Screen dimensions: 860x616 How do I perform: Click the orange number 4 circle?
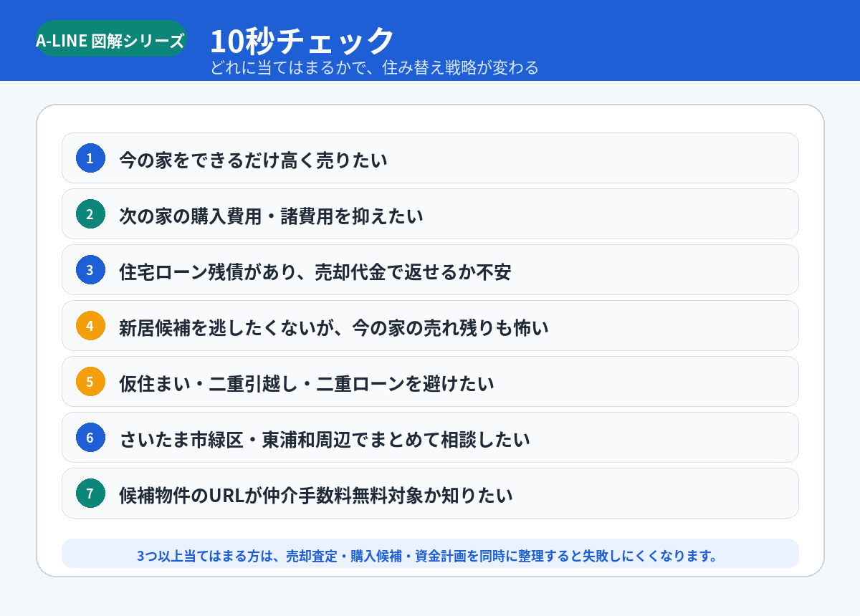tap(90, 326)
